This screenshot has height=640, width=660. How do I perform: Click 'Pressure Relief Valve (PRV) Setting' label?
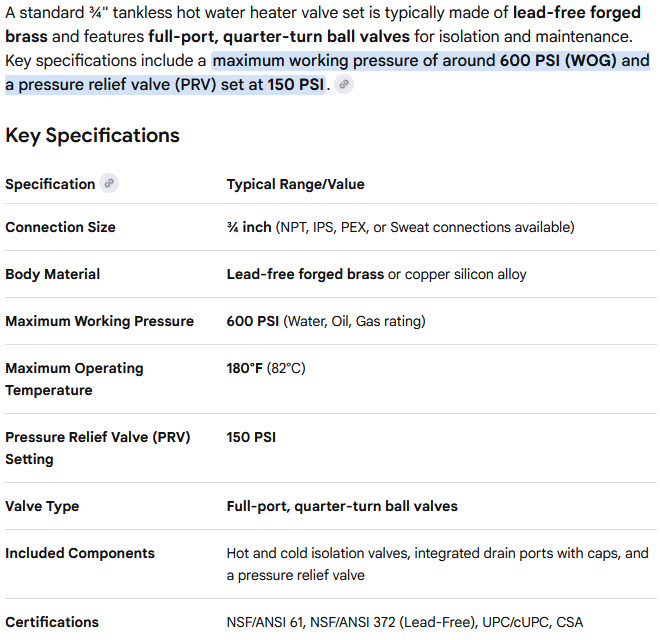click(x=98, y=448)
